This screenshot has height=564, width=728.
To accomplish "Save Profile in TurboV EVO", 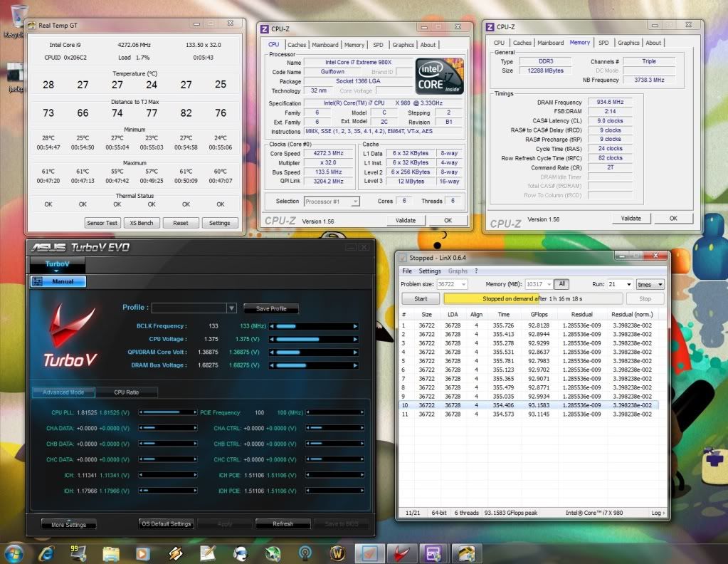I will click(271, 308).
